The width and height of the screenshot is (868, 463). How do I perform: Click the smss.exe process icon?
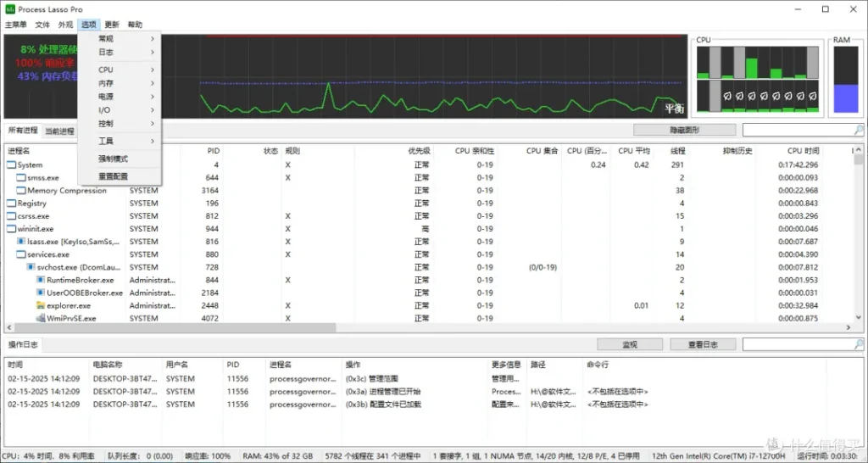tap(21, 178)
